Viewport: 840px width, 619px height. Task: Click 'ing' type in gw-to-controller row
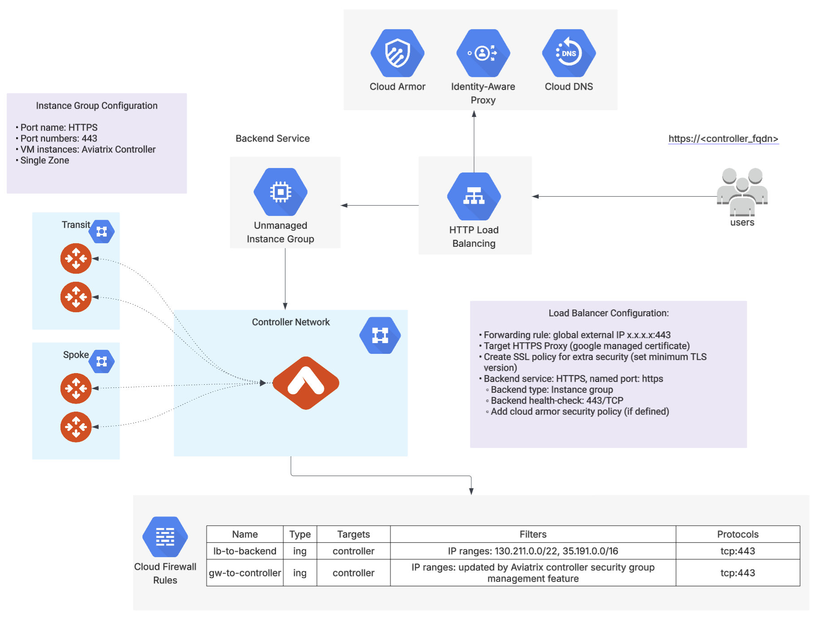pos(300,573)
